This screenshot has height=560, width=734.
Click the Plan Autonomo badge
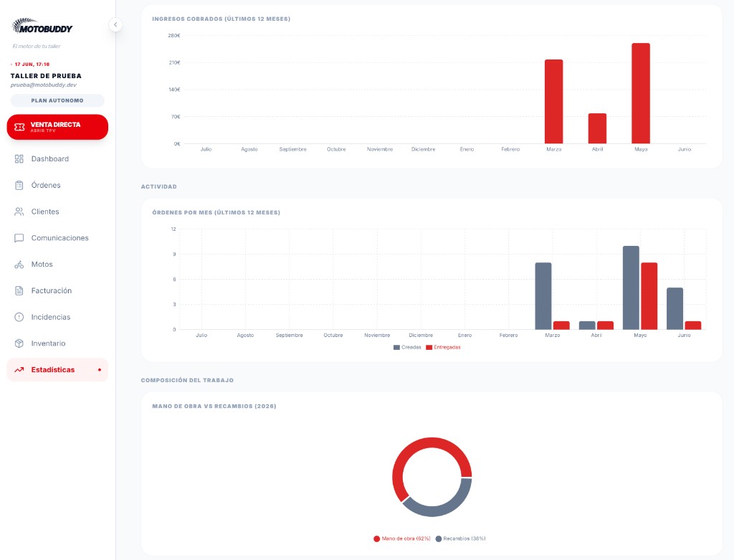57,100
